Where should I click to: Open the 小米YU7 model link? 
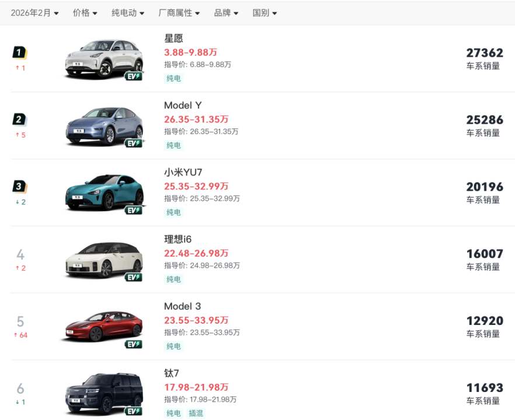pyautogui.click(x=183, y=173)
